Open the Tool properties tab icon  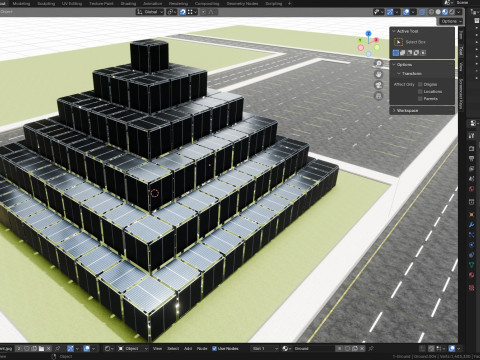coord(472,136)
